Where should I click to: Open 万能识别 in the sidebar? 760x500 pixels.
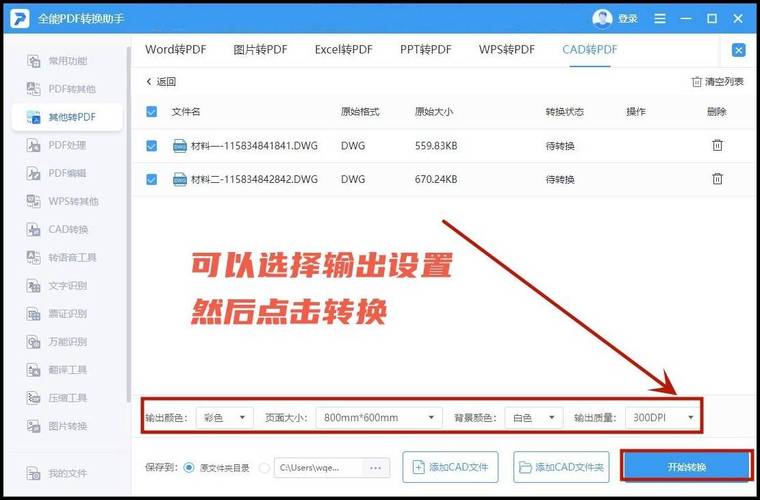coord(56,342)
